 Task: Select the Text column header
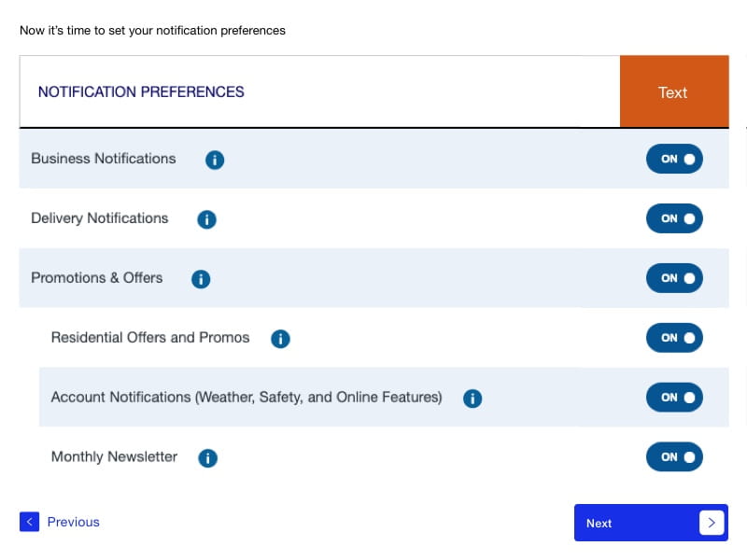(x=672, y=92)
